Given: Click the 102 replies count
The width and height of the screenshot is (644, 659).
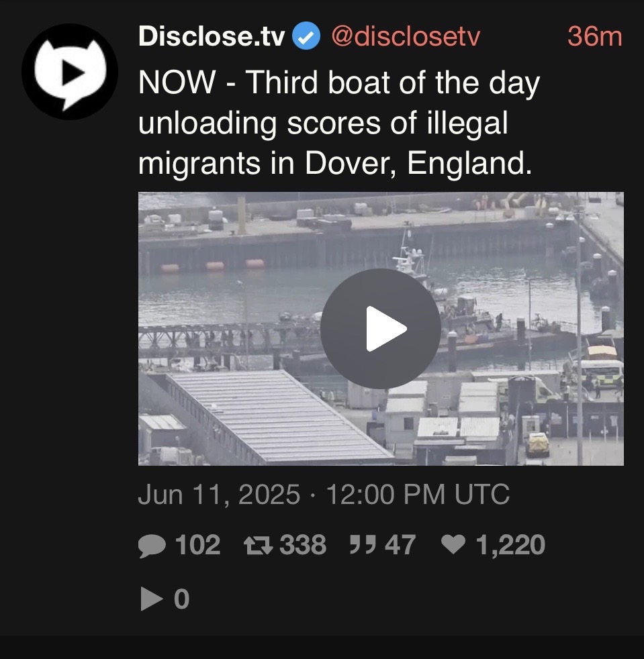Looking at the screenshot, I should tap(197, 545).
